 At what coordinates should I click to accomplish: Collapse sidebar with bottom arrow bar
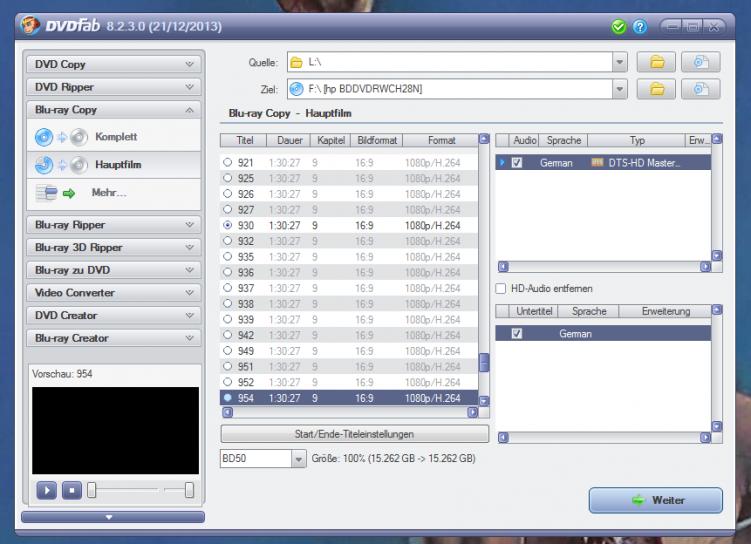[113, 517]
